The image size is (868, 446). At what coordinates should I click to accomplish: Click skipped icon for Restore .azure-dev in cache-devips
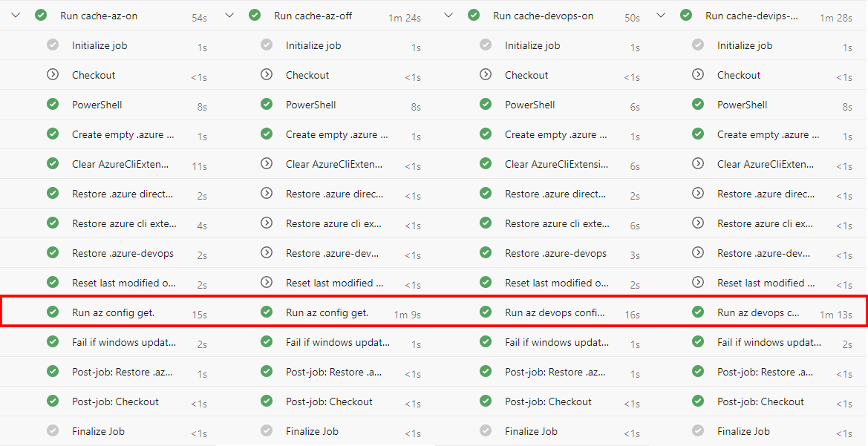698,253
